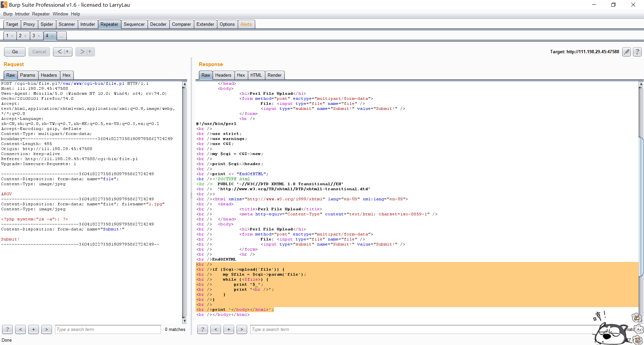Jump to previous match in Response search
Screen dimensions: 644x345
point(216,329)
